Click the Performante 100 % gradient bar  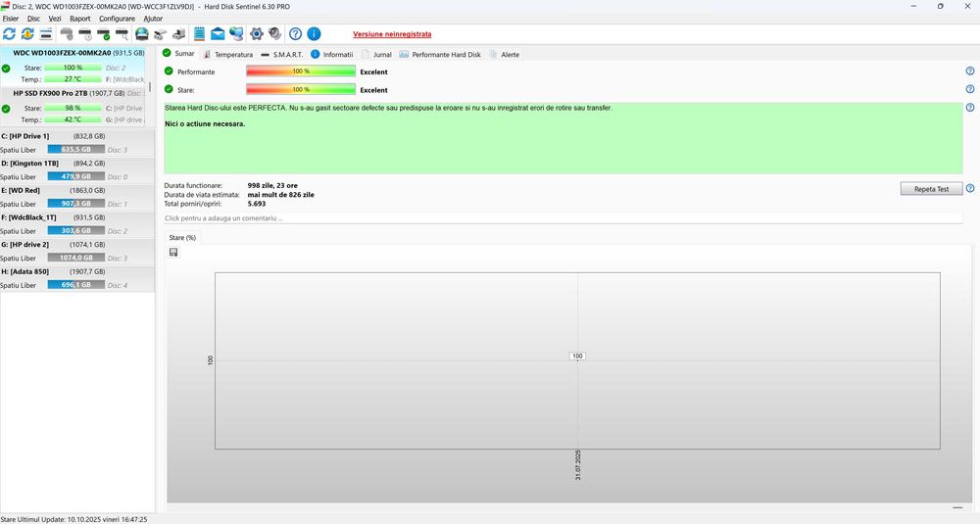pyautogui.click(x=301, y=71)
